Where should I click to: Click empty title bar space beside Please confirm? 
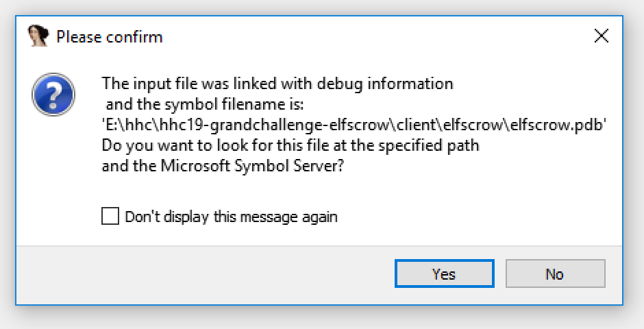coord(370,36)
